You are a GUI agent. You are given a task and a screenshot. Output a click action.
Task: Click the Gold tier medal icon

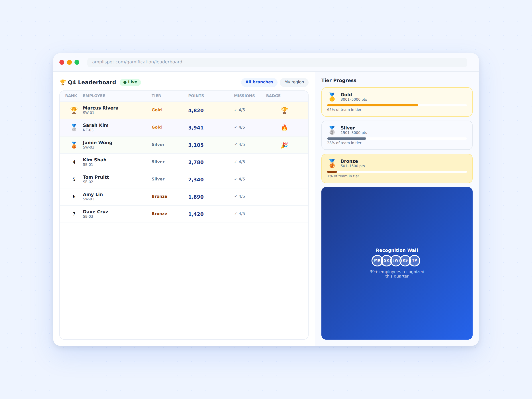click(332, 97)
